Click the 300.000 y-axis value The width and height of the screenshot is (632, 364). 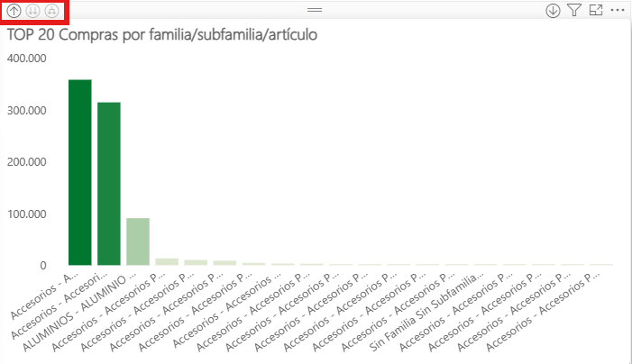click(27, 111)
